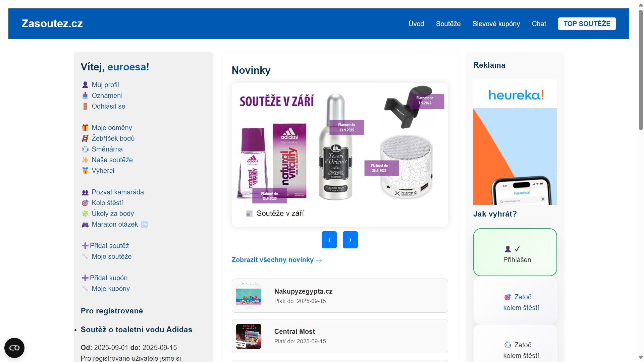Click the Směnárna exchange icon
Screen dimensions: 644x362
85,149
